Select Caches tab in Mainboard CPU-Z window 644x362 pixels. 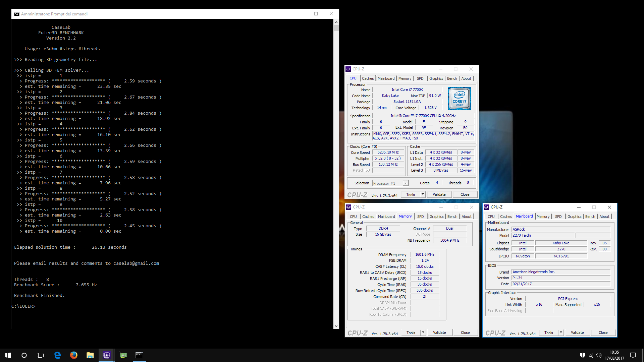coord(506,217)
